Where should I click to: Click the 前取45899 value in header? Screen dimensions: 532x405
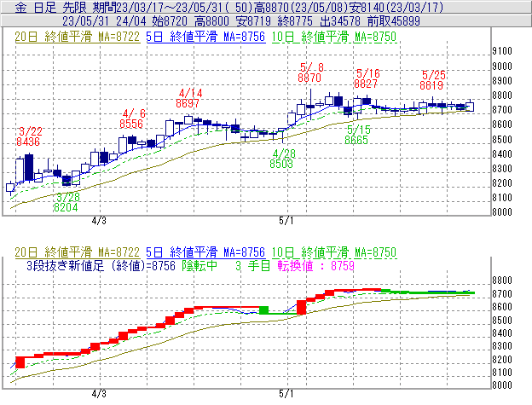[x=394, y=21]
